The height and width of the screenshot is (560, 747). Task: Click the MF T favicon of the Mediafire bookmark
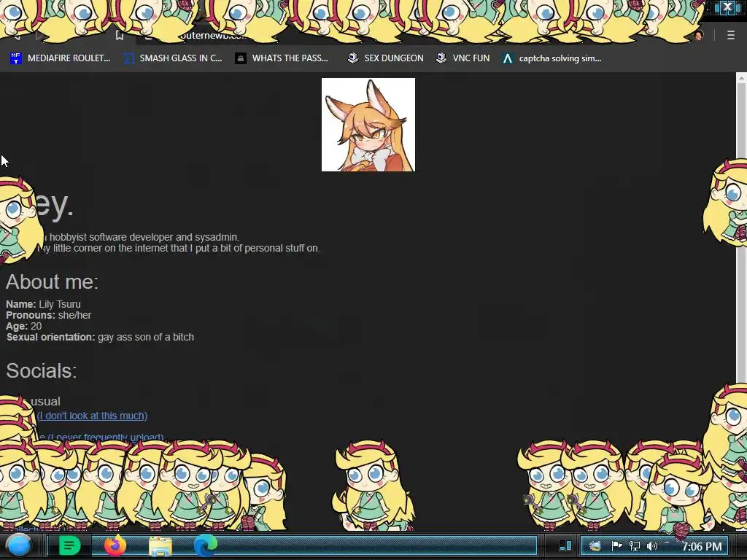point(16,58)
